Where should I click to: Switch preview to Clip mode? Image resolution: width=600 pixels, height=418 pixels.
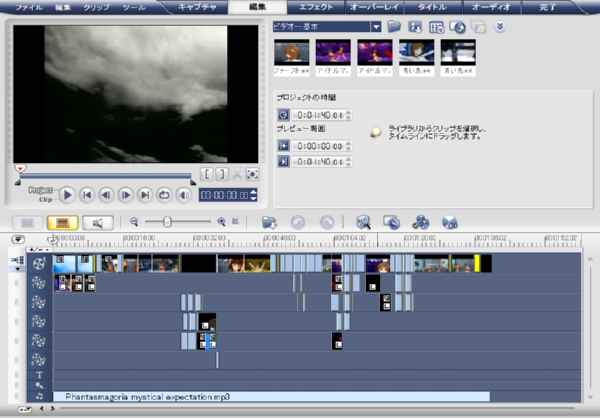tap(45, 199)
